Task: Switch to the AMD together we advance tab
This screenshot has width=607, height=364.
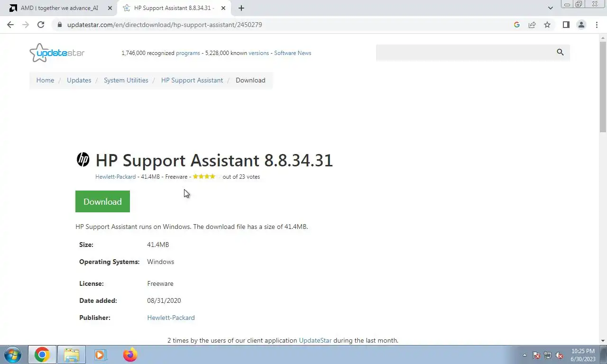Action: pos(59,8)
